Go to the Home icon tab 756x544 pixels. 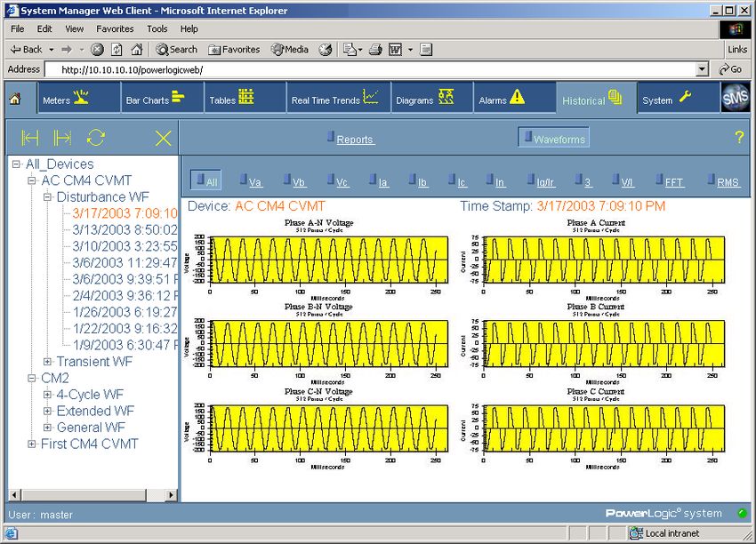tap(15, 100)
